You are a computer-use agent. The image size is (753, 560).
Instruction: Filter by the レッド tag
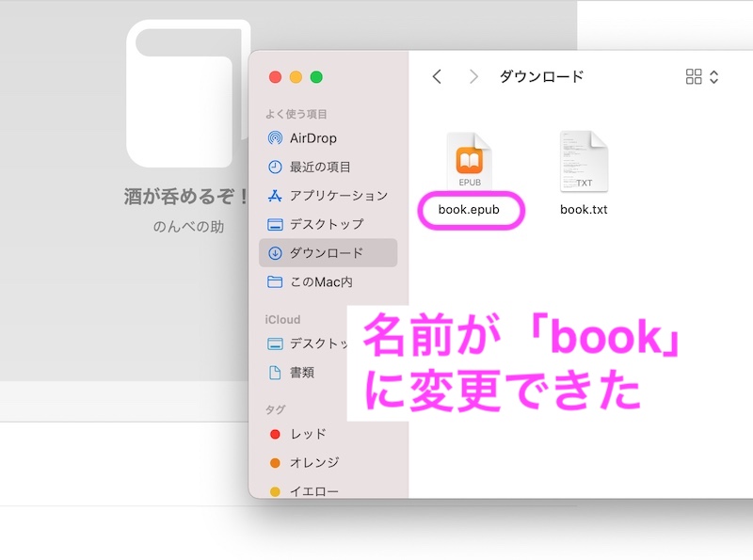pos(307,434)
